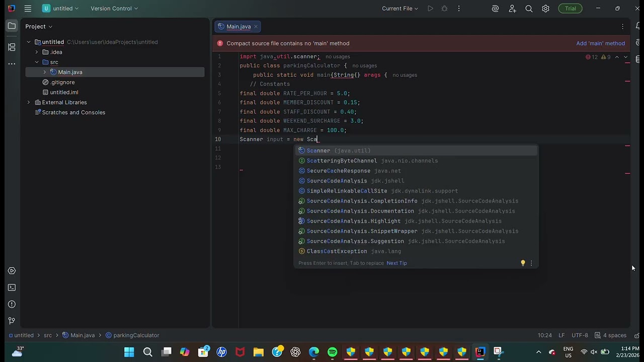
Task: Open the Database tool icon on right sidebar
Action: (x=638, y=59)
